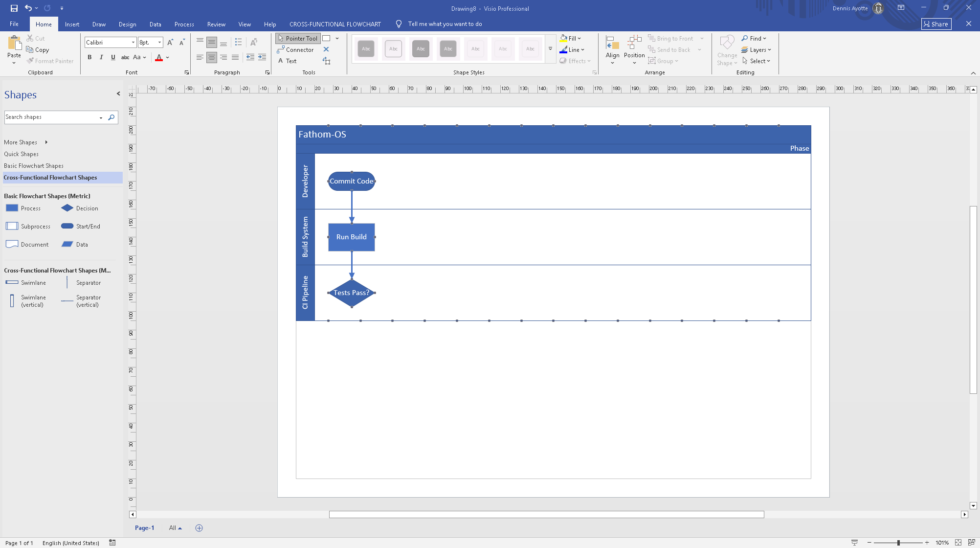Open the Find dropdown
Viewport: 980px width, 548px height.
click(754, 38)
